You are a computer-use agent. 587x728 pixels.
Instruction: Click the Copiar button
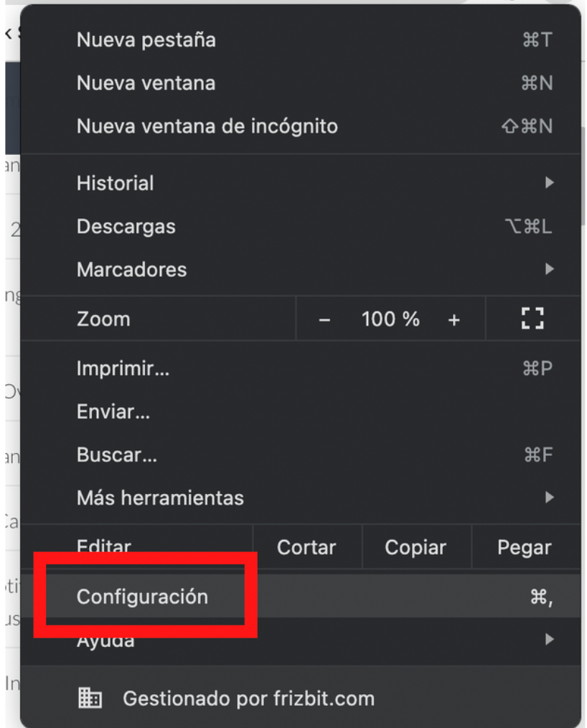coord(415,547)
